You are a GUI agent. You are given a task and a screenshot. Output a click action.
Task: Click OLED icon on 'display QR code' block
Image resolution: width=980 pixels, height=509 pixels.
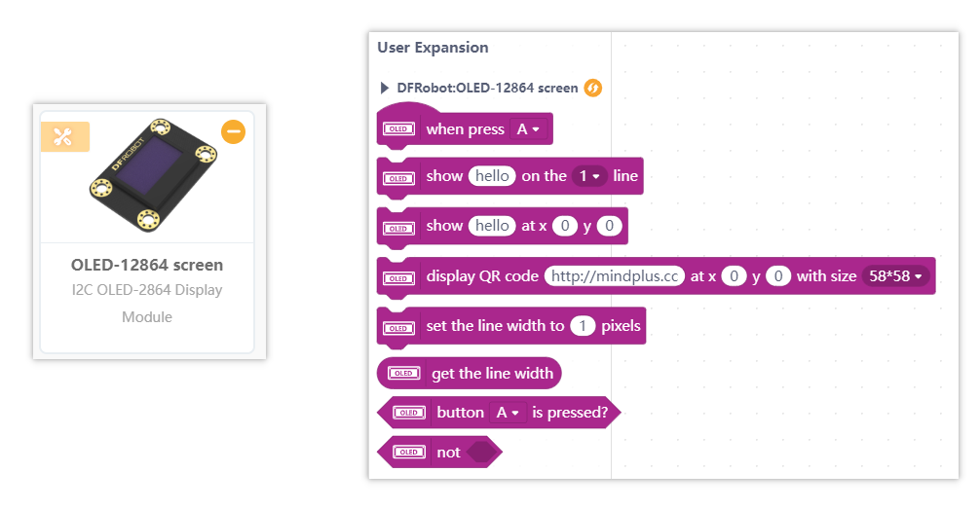coord(397,276)
